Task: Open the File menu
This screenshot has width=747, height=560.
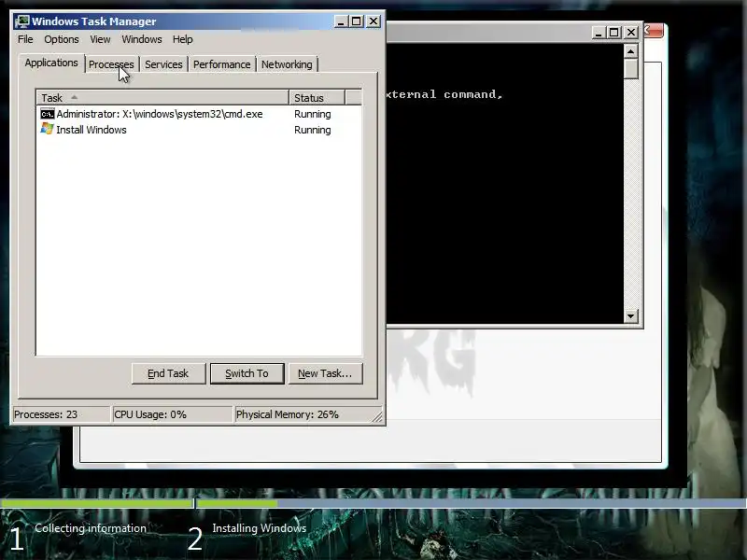Action: (x=25, y=39)
